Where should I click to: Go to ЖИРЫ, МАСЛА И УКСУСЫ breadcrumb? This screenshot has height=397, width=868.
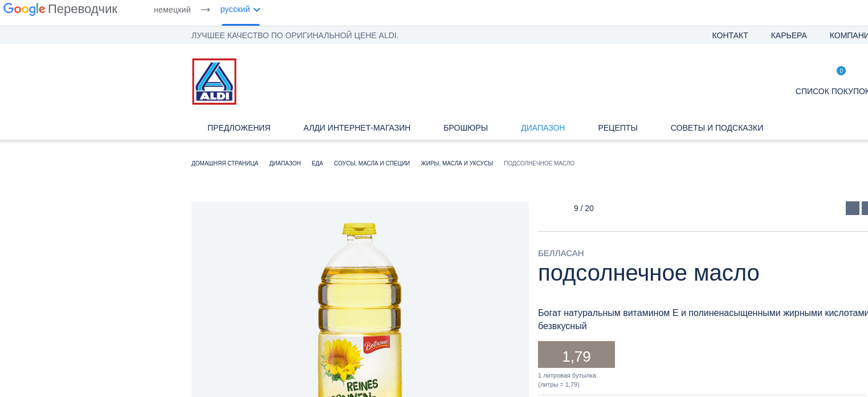tap(457, 163)
